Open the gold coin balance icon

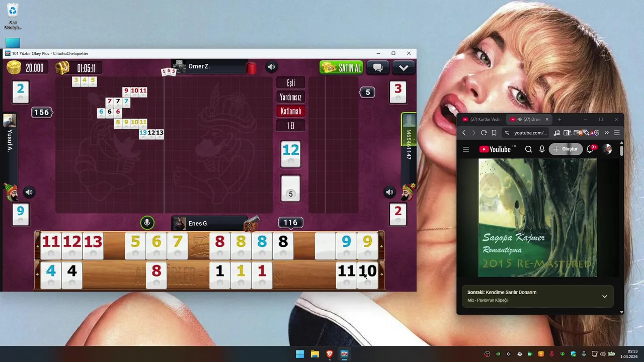tap(14, 67)
